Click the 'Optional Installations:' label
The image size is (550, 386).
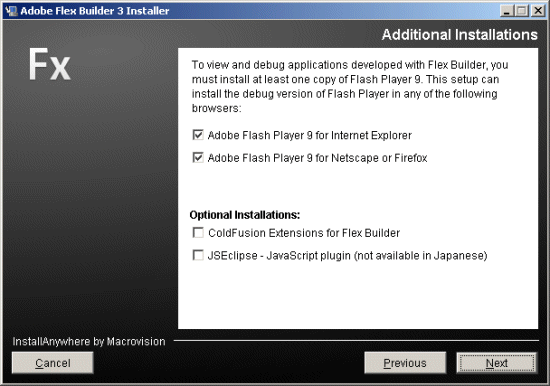tap(245, 215)
